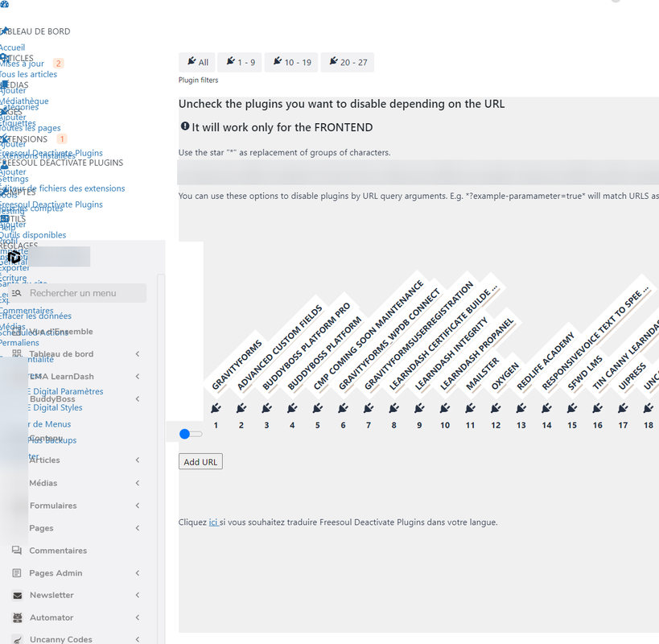Screen dimensions: 659x644
Task: Toggle the blue switch beside Add URL row
Action: click(191, 434)
